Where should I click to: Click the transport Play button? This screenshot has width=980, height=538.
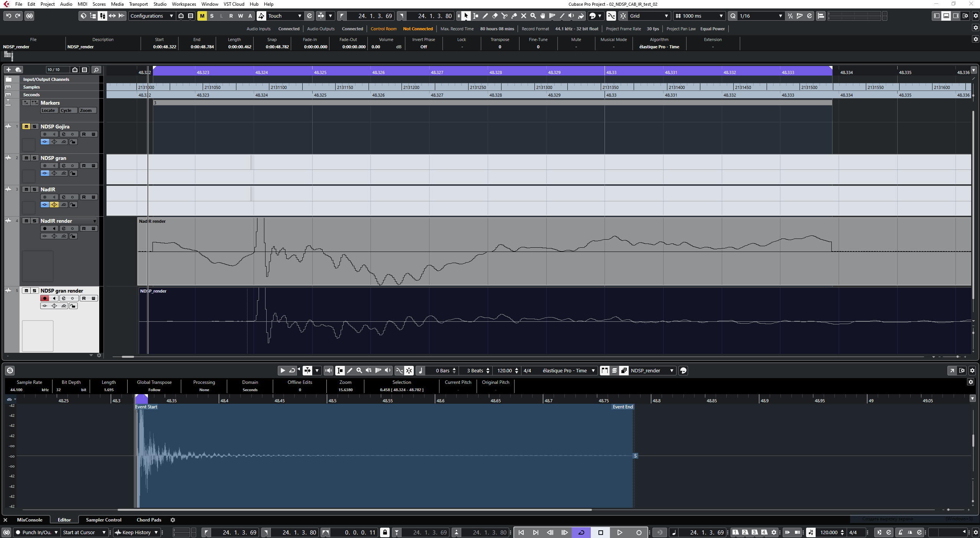(619, 532)
